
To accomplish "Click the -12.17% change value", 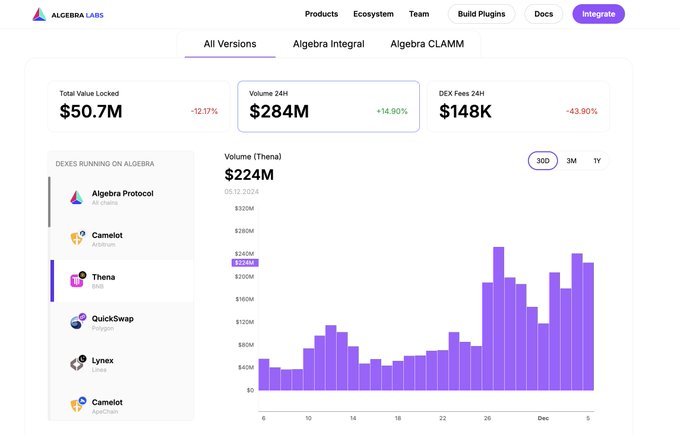I will 204,111.
